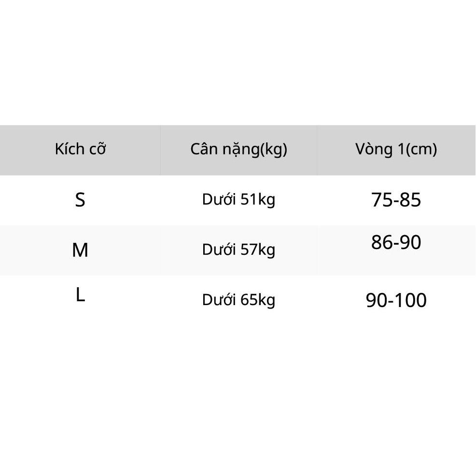
Task: Select the "Cân nặng(kg)" column header
Action: tap(238, 149)
